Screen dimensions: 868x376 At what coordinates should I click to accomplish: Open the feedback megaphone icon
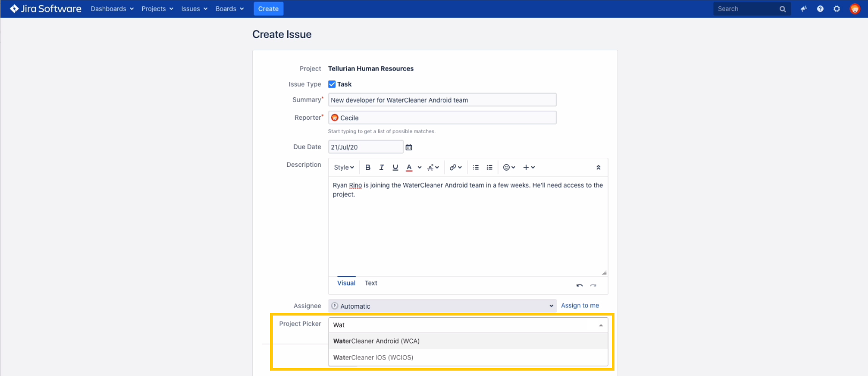(x=803, y=9)
